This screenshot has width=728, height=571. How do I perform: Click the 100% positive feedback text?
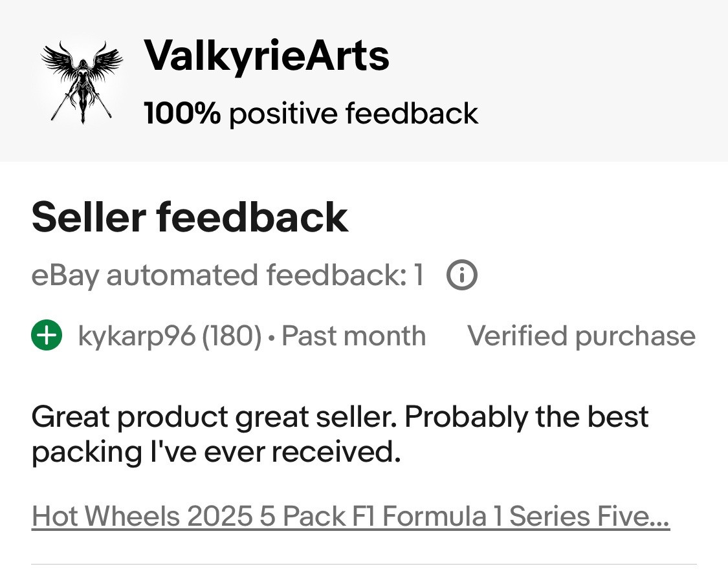(311, 114)
